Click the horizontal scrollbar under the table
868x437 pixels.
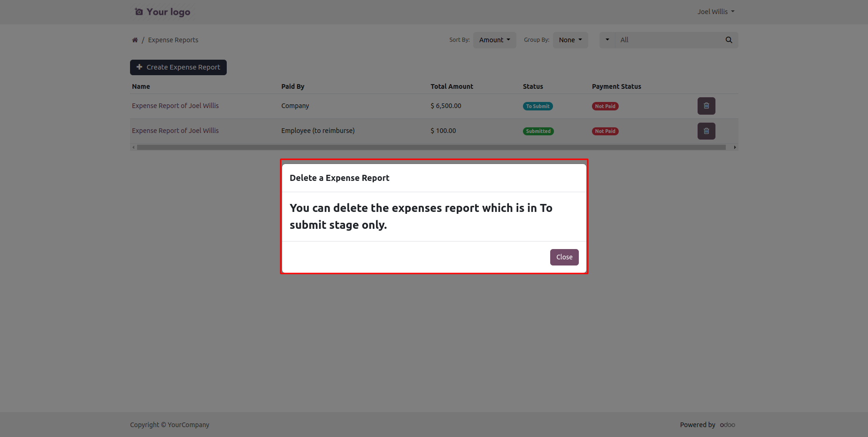tap(431, 147)
